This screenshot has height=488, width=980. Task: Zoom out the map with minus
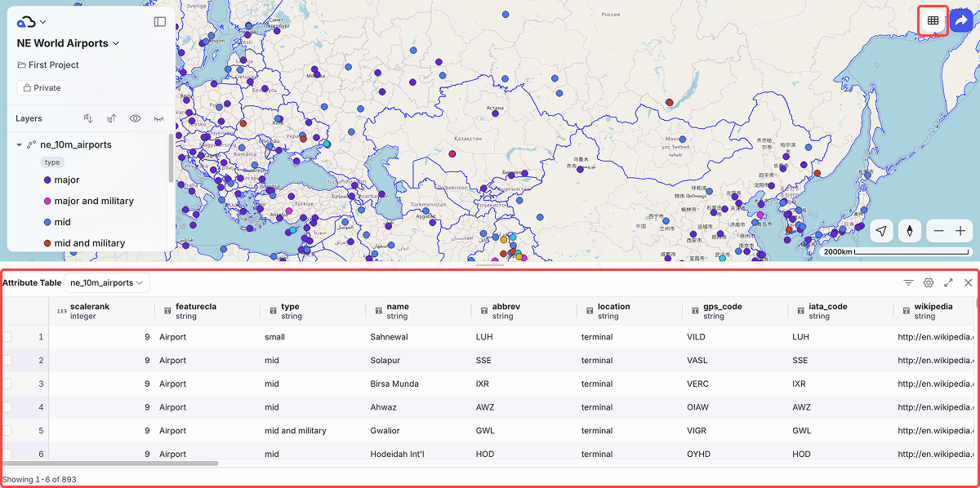pos(939,231)
